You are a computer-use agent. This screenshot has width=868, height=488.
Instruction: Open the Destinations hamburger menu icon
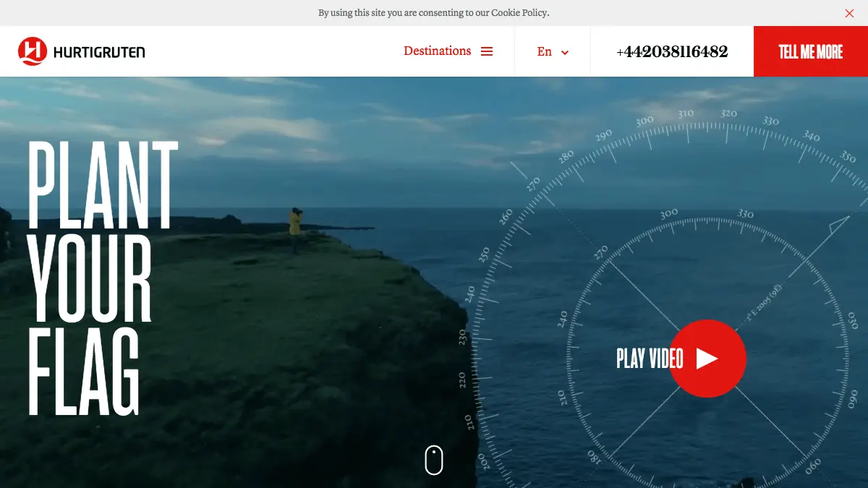coord(487,51)
